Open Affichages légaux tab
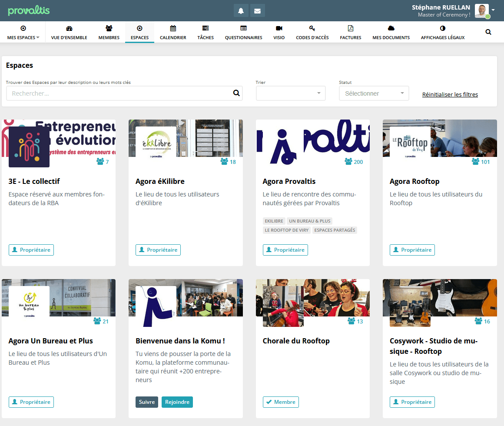The width and height of the screenshot is (504, 426). tap(443, 33)
